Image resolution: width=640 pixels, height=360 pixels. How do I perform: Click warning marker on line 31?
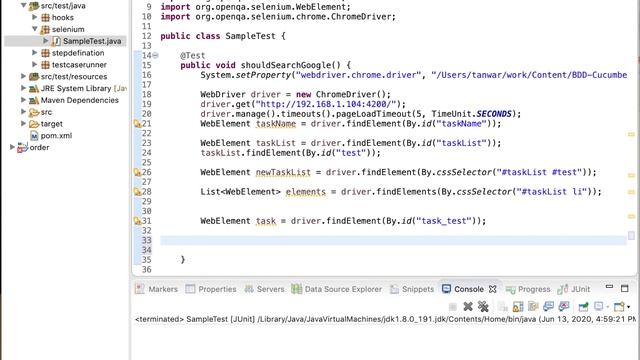point(138,221)
